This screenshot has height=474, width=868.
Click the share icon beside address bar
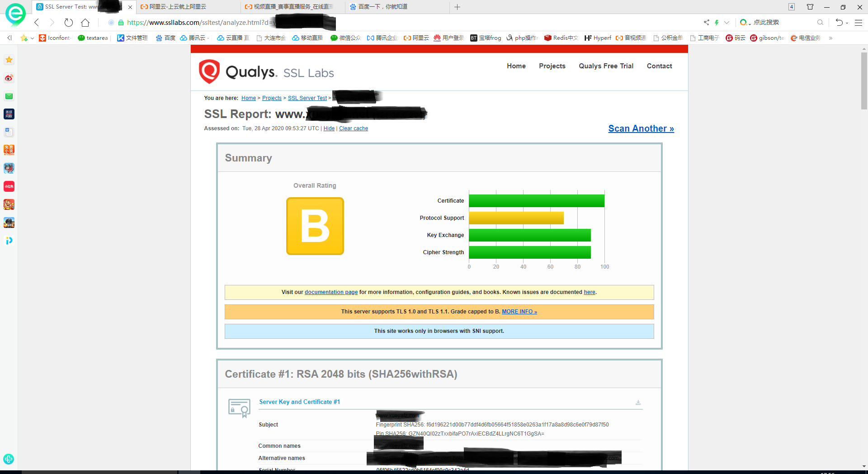(706, 22)
